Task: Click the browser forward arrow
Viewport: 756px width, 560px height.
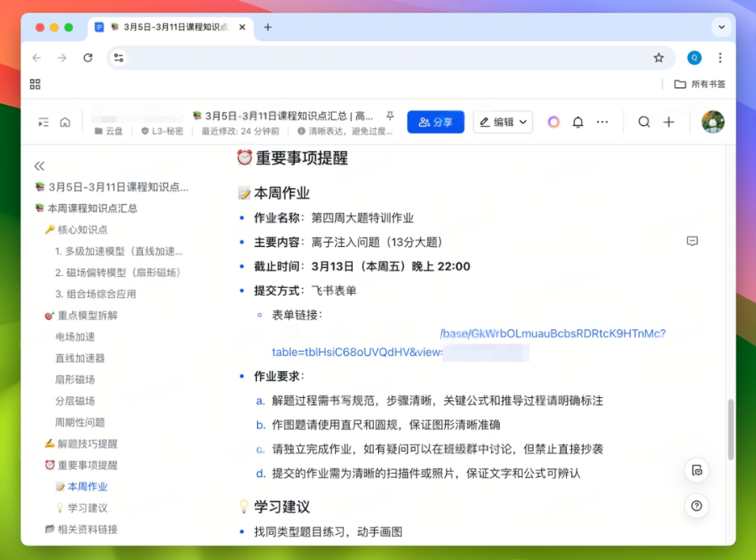Action: click(61, 58)
